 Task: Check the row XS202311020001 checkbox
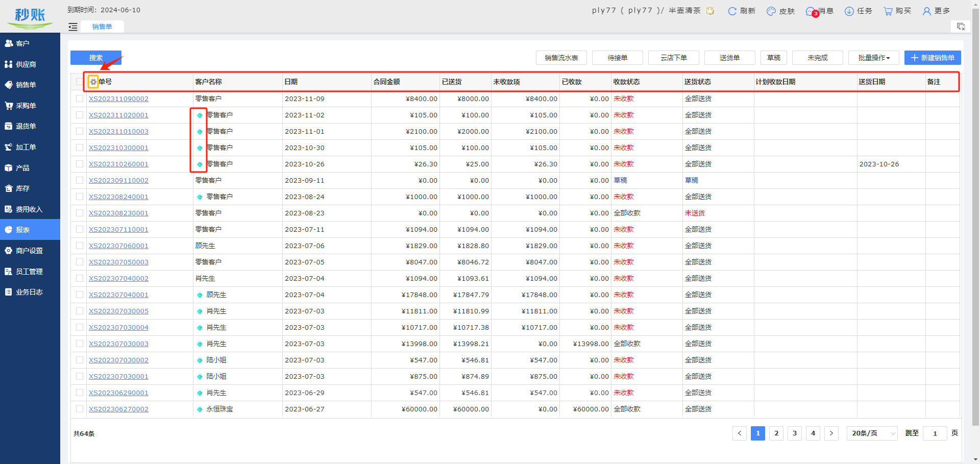click(80, 115)
